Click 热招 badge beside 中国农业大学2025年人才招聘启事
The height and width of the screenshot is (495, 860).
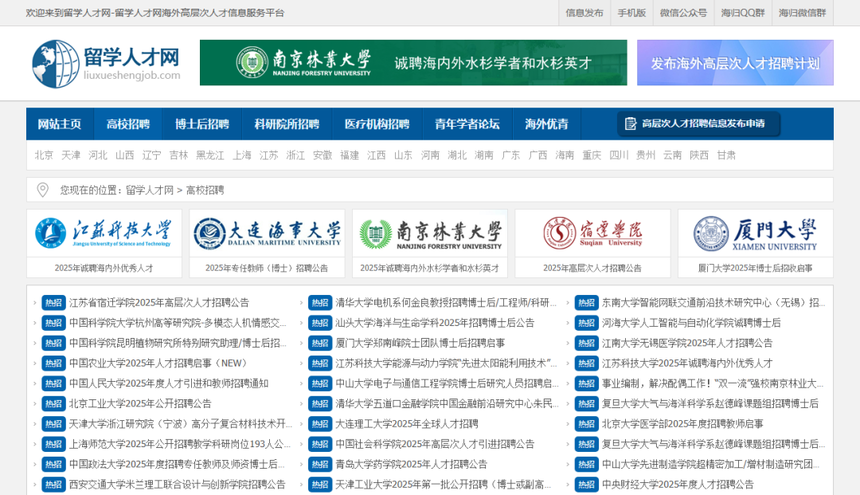(53, 363)
